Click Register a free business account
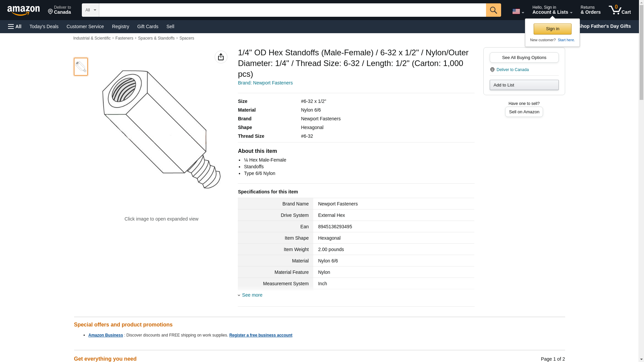 tap(261, 335)
